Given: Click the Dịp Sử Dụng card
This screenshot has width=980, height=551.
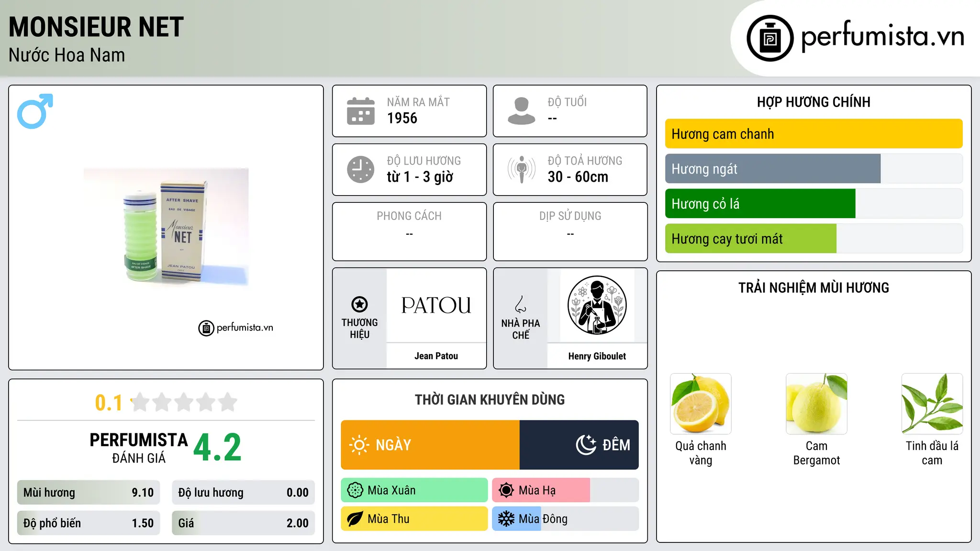Looking at the screenshot, I should (570, 231).
